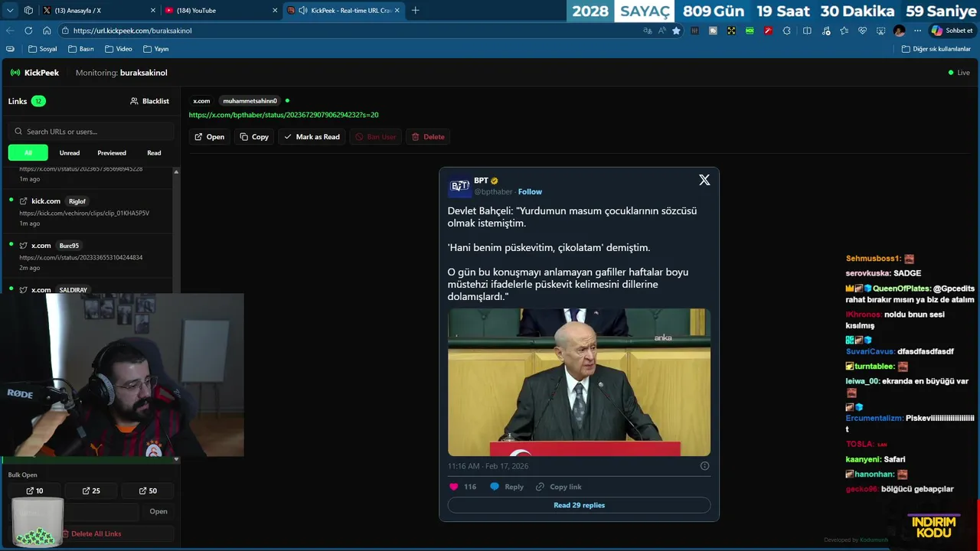Click Delete All Links
The image size is (980, 551).
92,533
